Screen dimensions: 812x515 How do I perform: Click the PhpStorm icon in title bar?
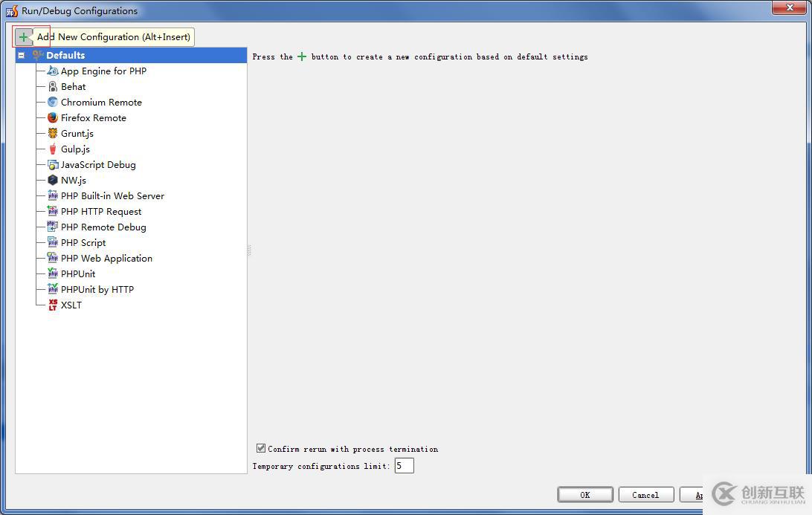12,10
